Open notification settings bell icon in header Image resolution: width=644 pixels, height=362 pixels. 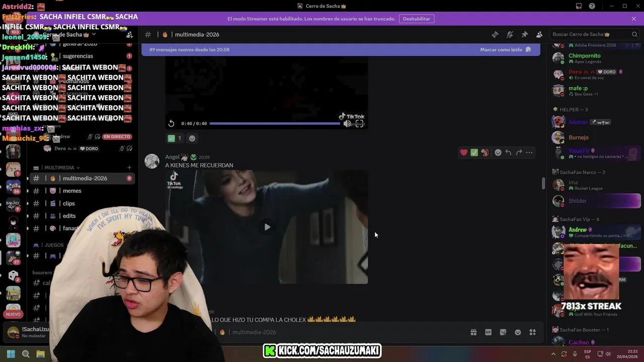tap(510, 35)
